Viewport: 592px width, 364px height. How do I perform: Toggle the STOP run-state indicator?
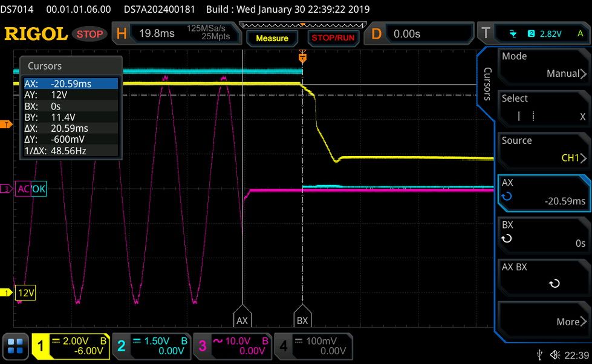(x=90, y=34)
